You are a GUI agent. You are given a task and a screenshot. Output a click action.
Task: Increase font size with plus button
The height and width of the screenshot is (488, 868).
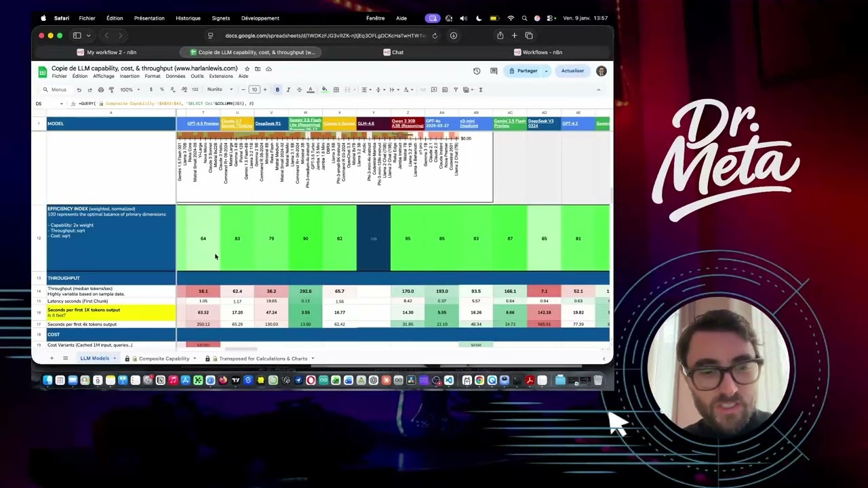click(265, 89)
